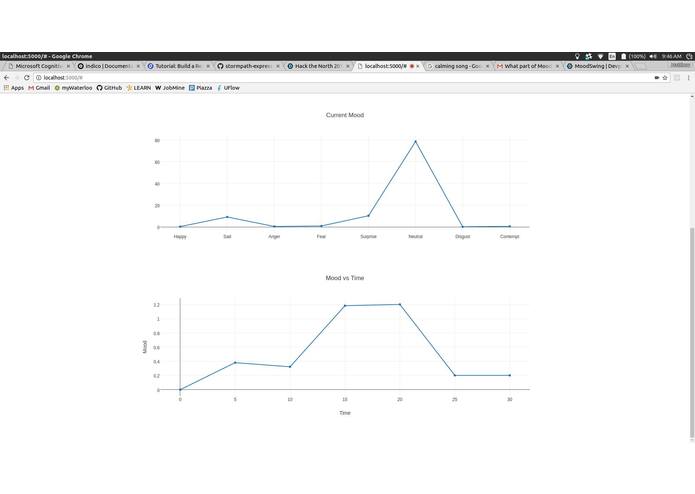Click the lightbulb tray indicator
695x494 pixels.
point(577,56)
